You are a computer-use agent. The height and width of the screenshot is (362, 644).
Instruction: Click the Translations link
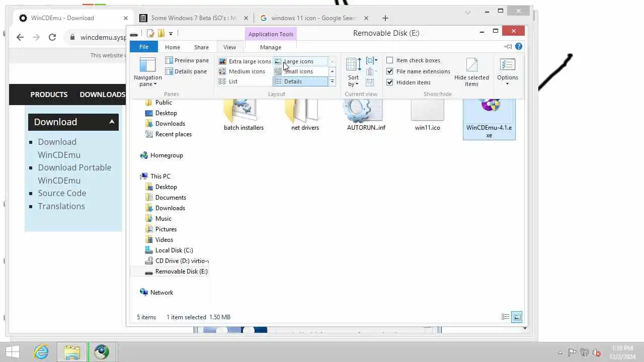[x=61, y=206]
